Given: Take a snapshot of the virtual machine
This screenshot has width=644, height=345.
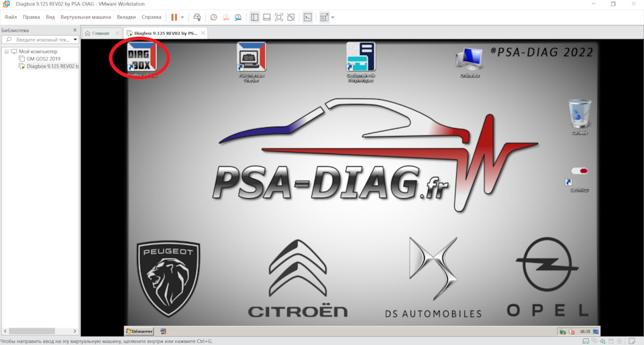Looking at the screenshot, I should click(x=213, y=17).
